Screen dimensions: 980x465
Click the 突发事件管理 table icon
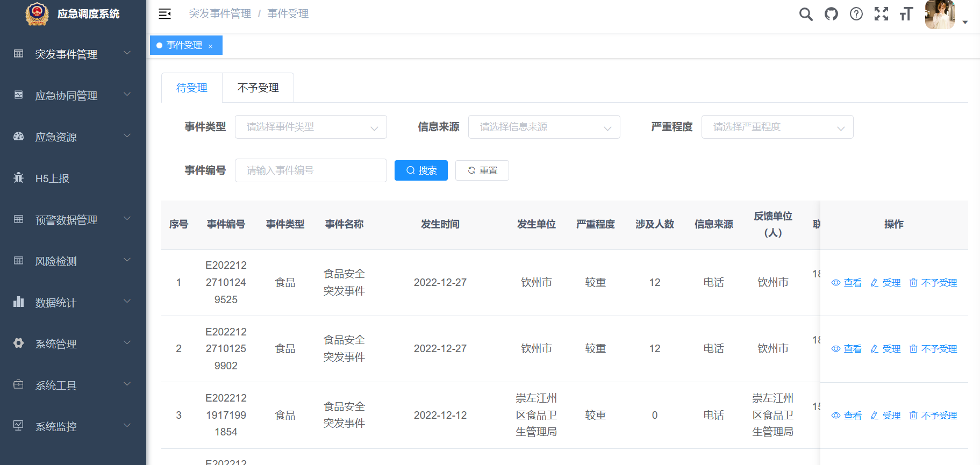click(x=18, y=54)
